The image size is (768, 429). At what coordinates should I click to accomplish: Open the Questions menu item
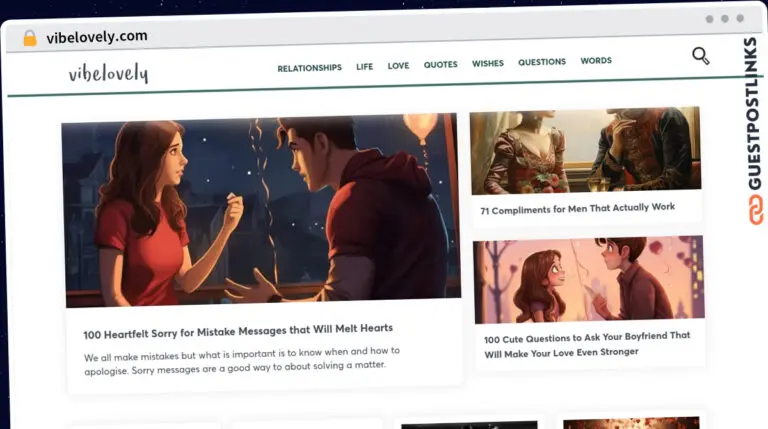(542, 62)
